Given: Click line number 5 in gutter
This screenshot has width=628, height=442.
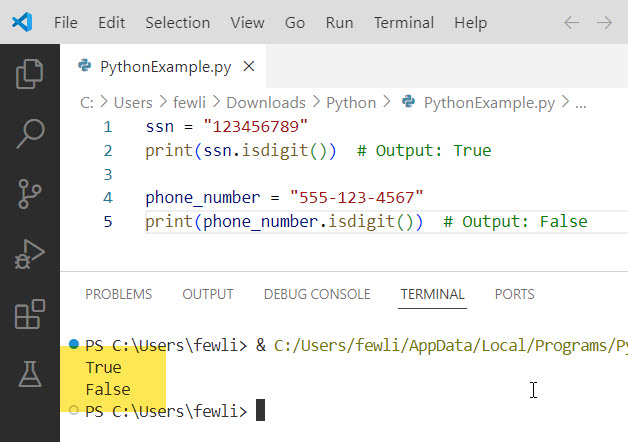Looking at the screenshot, I should point(107,221).
